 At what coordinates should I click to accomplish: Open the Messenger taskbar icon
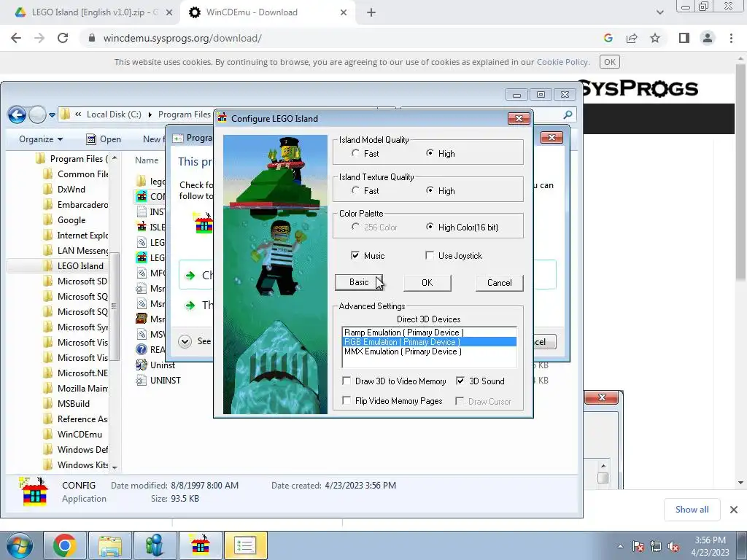pos(155,545)
